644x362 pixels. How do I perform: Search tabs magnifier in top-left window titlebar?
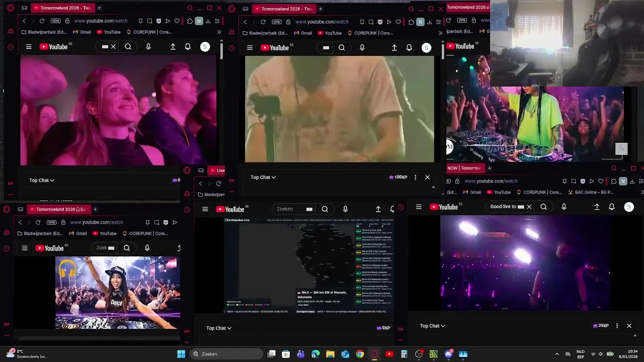click(190, 8)
